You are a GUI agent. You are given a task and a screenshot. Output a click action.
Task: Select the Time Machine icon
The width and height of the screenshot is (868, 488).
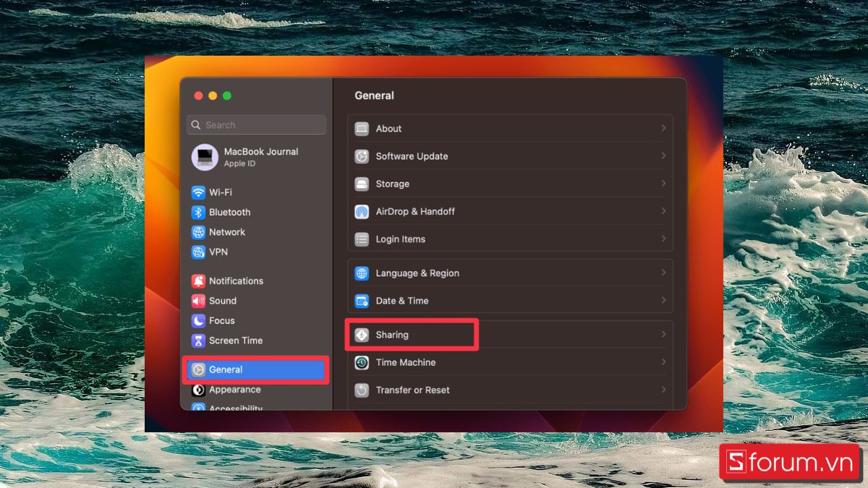(362, 362)
